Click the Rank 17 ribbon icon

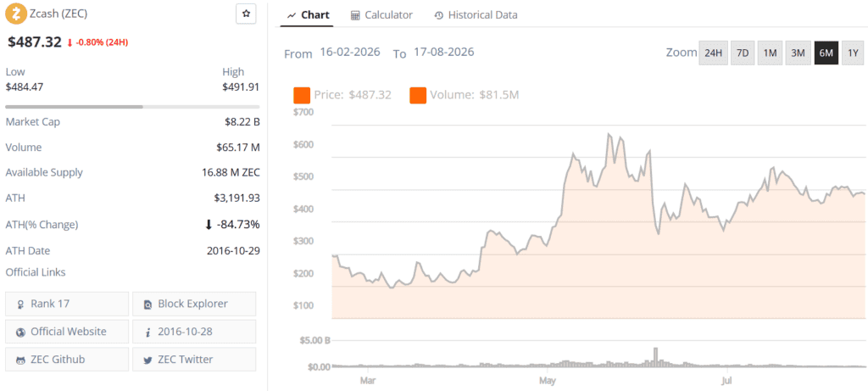pos(21,304)
